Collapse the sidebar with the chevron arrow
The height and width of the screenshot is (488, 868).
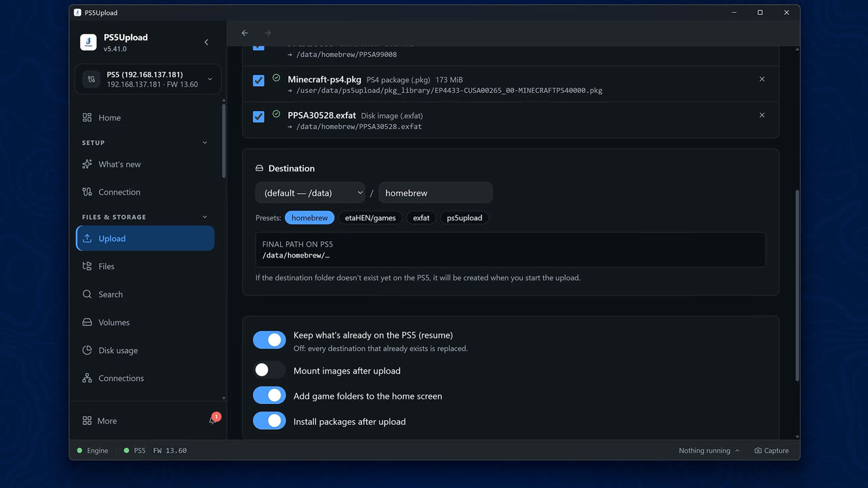coord(207,42)
